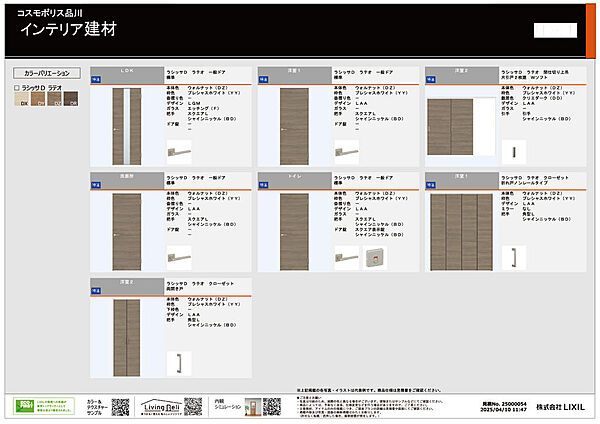The image size is (600, 424).
Task: Click the カラー&テクスチャーサンプル label
Action: (x=97, y=407)
